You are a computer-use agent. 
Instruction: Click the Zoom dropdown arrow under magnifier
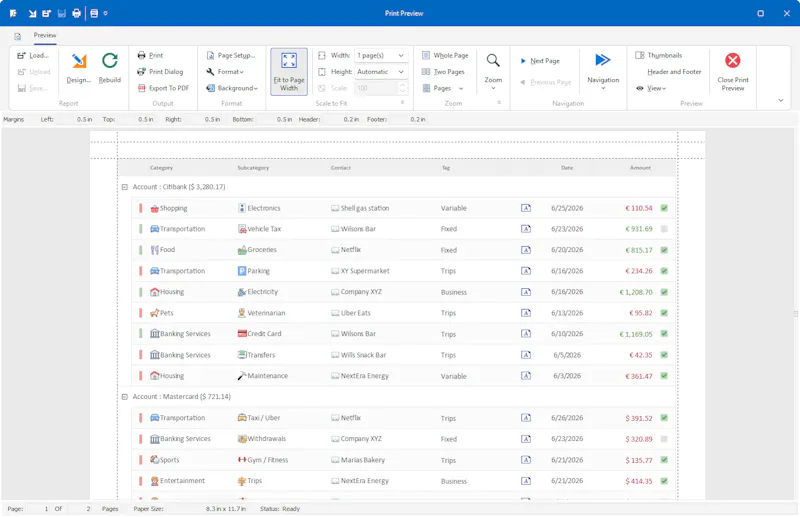493,89
